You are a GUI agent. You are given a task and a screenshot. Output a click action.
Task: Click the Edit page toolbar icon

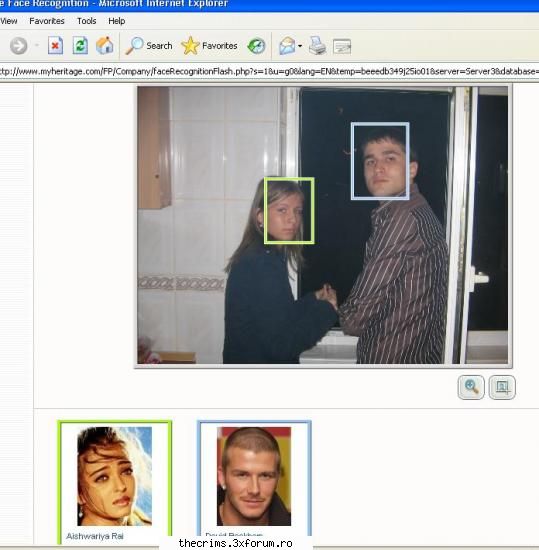[x=342, y=46]
